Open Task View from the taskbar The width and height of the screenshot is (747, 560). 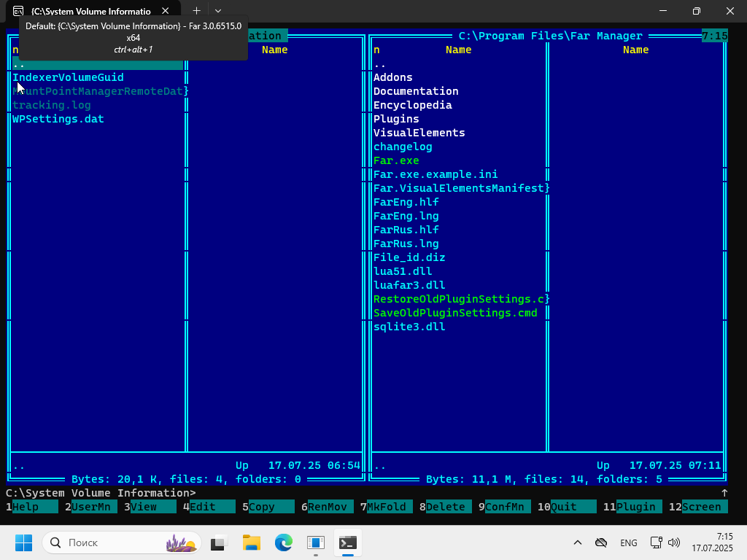click(x=219, y=542)
